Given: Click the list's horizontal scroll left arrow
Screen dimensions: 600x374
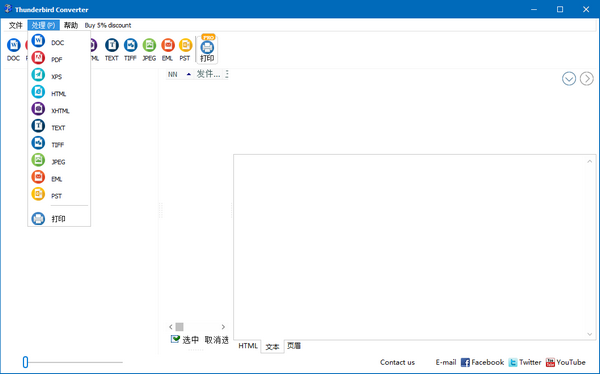Looking at the screenshot, I should click(171, 327).
